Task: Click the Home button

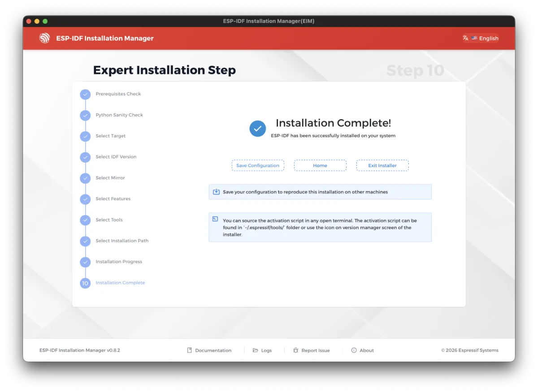Action: (320, 165)
